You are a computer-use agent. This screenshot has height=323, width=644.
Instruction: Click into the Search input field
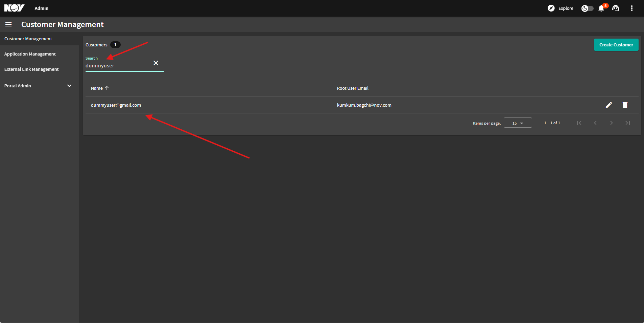pos(118,66)
